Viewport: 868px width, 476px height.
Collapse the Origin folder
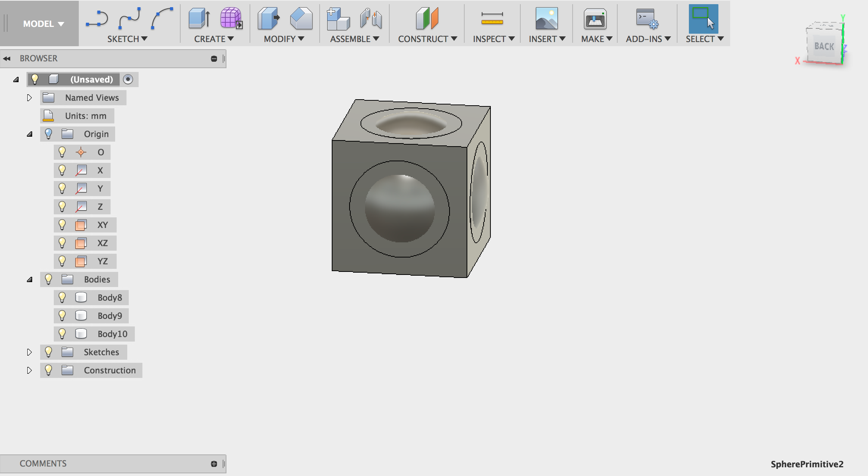(x=30, y=134)
